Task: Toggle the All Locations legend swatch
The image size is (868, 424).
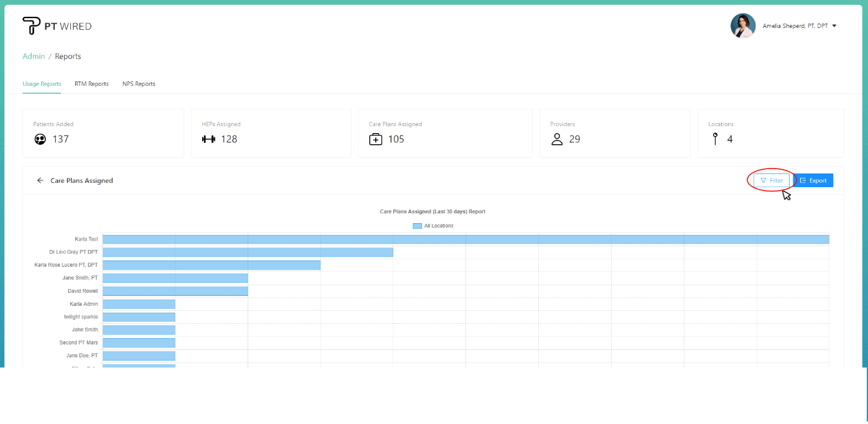Action: [x=417, y=226]
